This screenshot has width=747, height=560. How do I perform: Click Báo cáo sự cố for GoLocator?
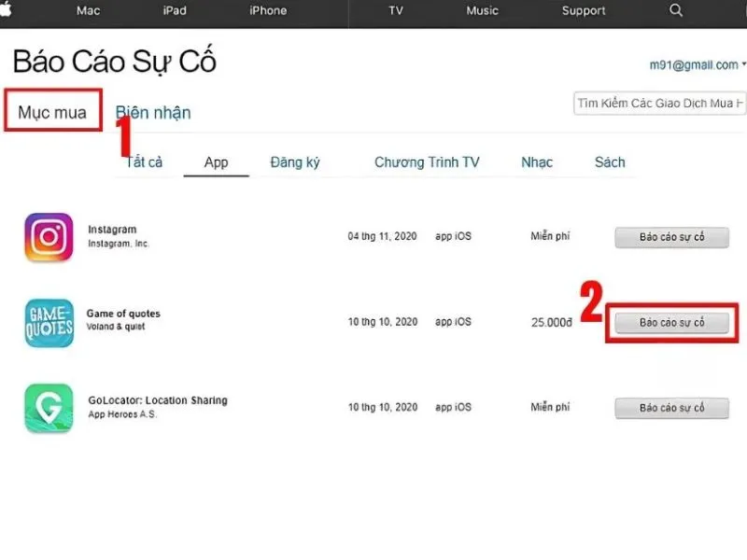tap(671, 408)
